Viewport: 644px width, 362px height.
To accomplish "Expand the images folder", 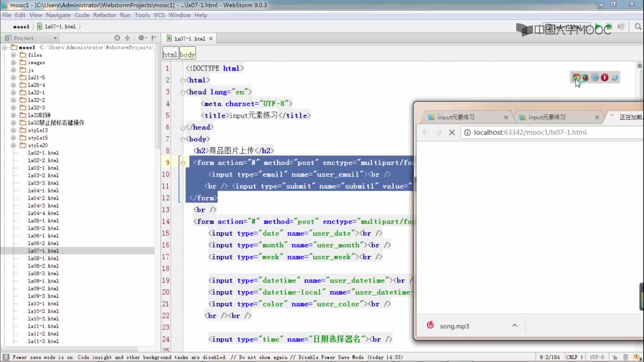I will [x=13, y=62].
